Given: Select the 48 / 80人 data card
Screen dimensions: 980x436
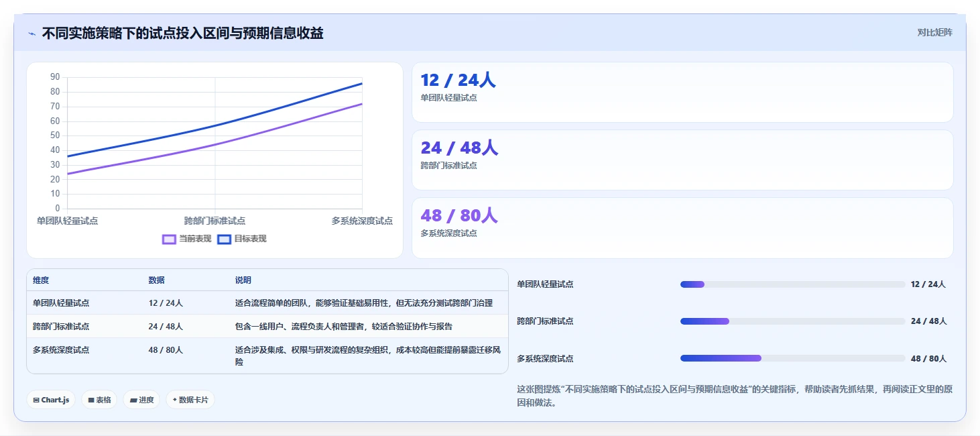Looking at the screenshot, I should (682, 228).
